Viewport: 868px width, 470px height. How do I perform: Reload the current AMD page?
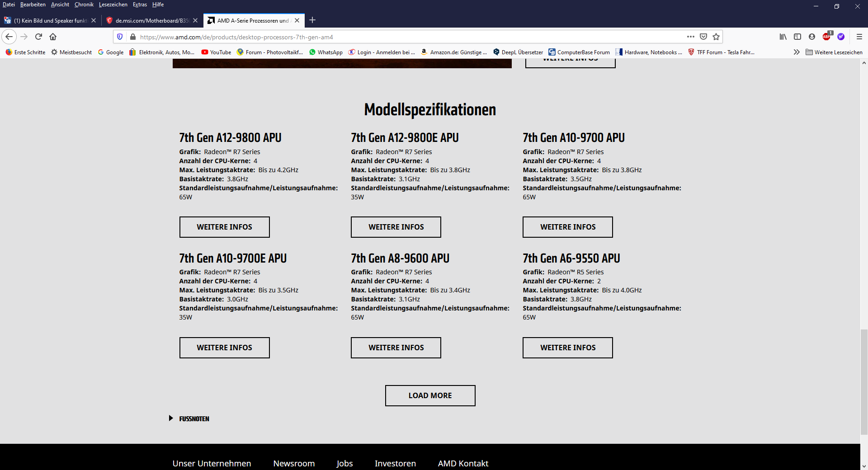(x=38, y=37)
